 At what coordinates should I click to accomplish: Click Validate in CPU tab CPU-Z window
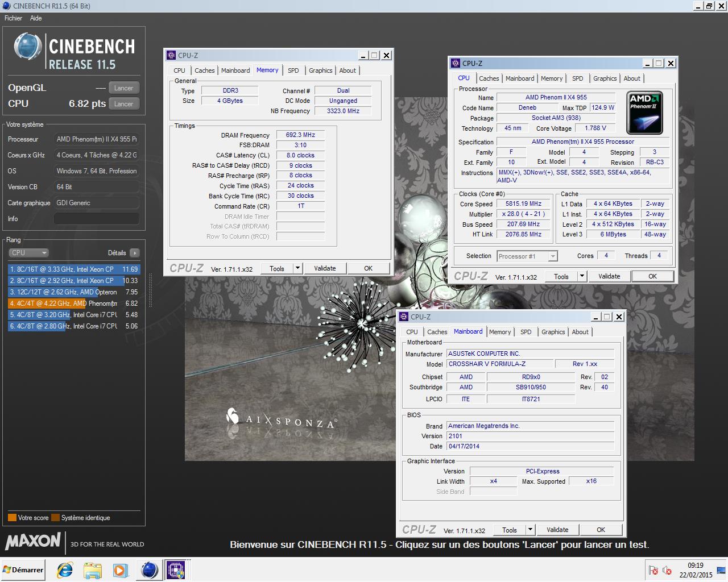pos(609,276)
